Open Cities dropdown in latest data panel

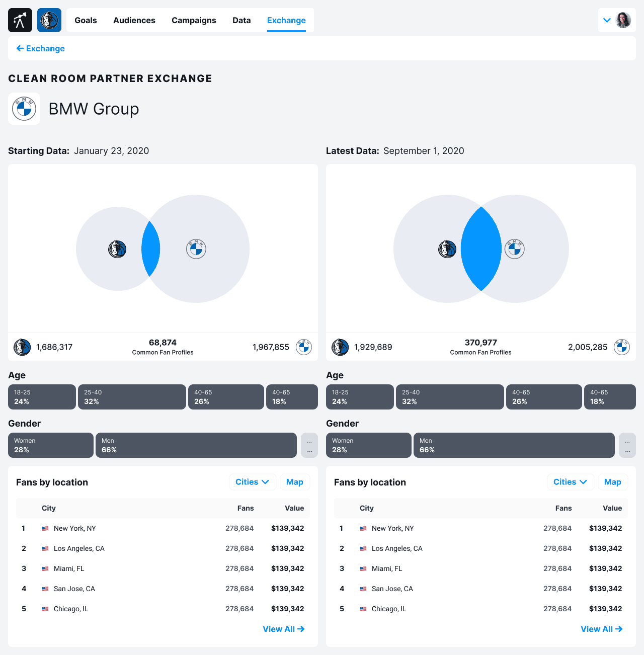point(570,482)
